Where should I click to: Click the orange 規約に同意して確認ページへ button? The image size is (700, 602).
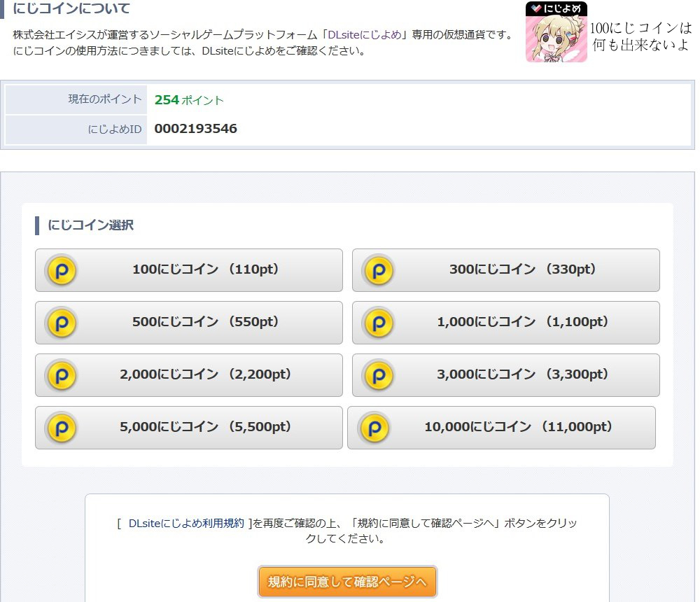coord(347,582)
